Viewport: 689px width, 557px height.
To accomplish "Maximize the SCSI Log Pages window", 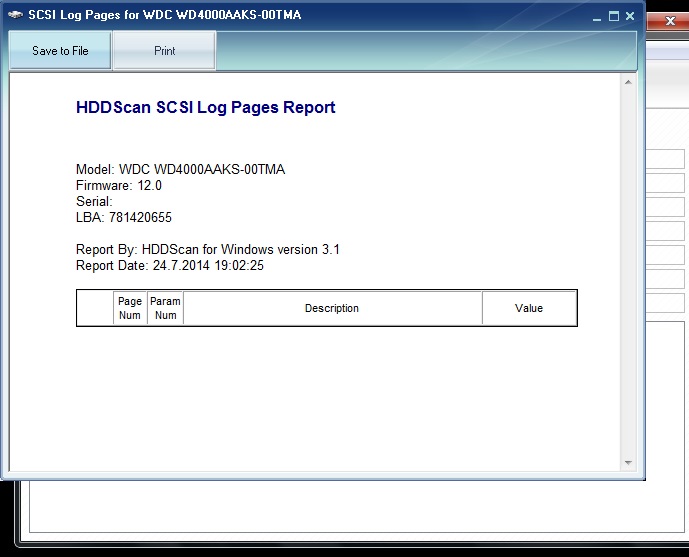I will 614,16.
